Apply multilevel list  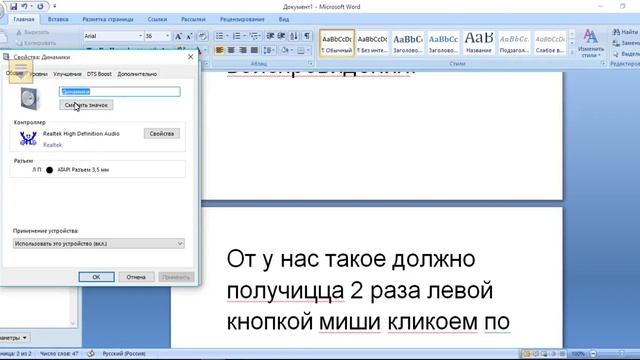[x=254, y=36]
